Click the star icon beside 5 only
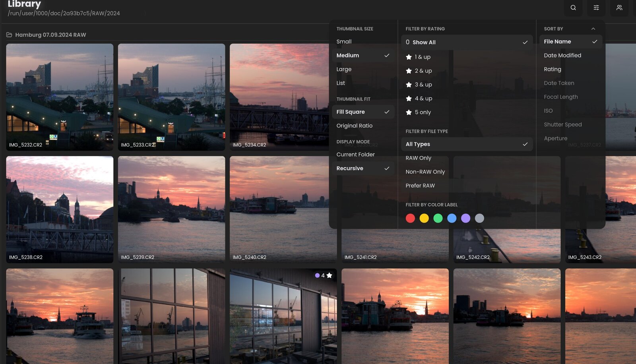The width and height of the screenshot is (636, 364). [409, 112]
